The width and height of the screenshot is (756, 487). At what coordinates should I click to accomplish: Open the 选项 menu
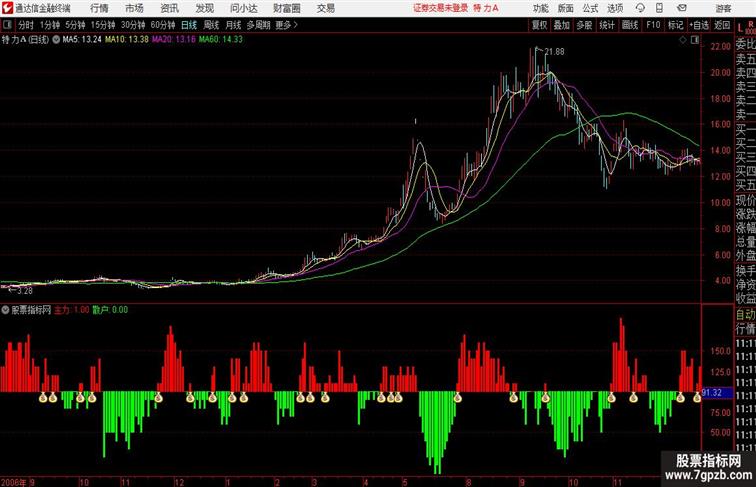click(615, 8)
